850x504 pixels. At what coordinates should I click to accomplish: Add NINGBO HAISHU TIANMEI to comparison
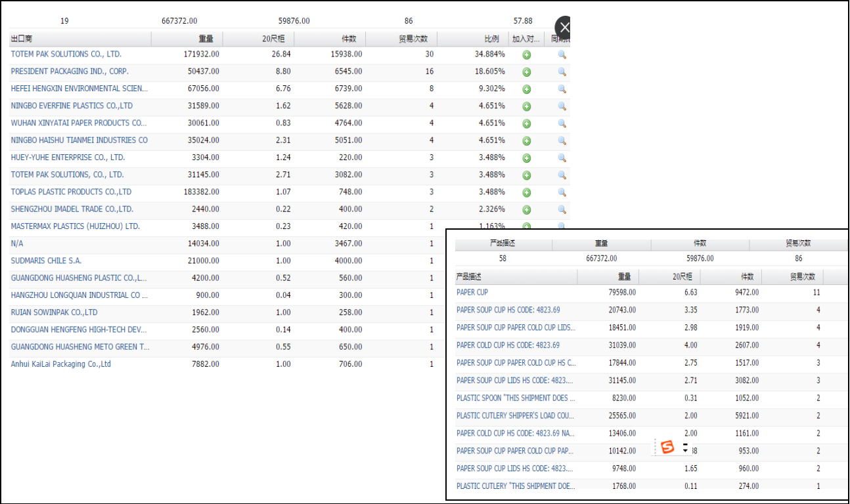pyautogui.click(x=527, y=141)
